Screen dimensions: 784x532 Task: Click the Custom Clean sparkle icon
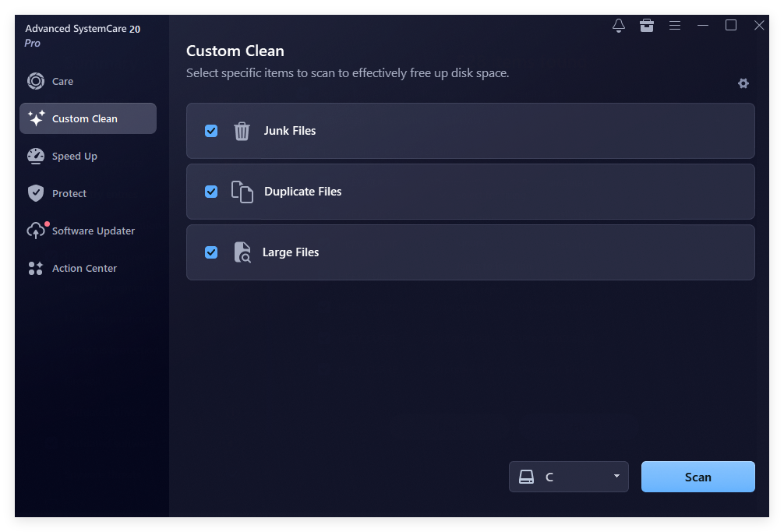click(x=36, y=118)
